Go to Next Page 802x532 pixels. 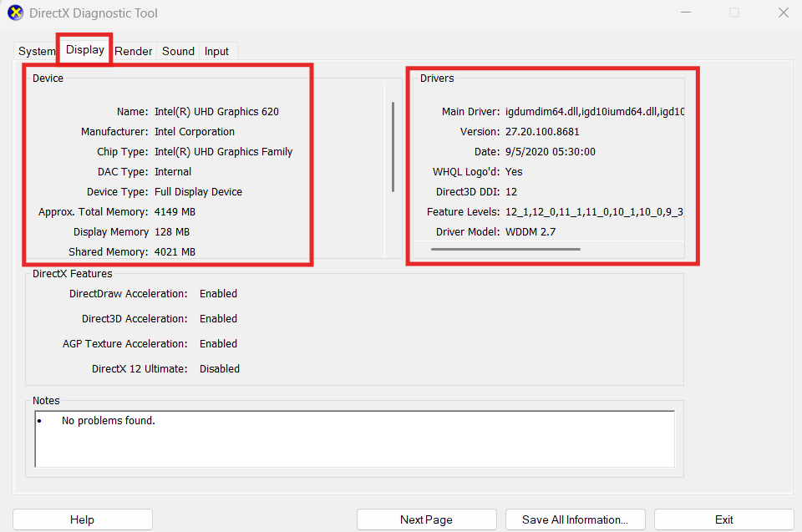pyautogui.click(x=427, y=519)
